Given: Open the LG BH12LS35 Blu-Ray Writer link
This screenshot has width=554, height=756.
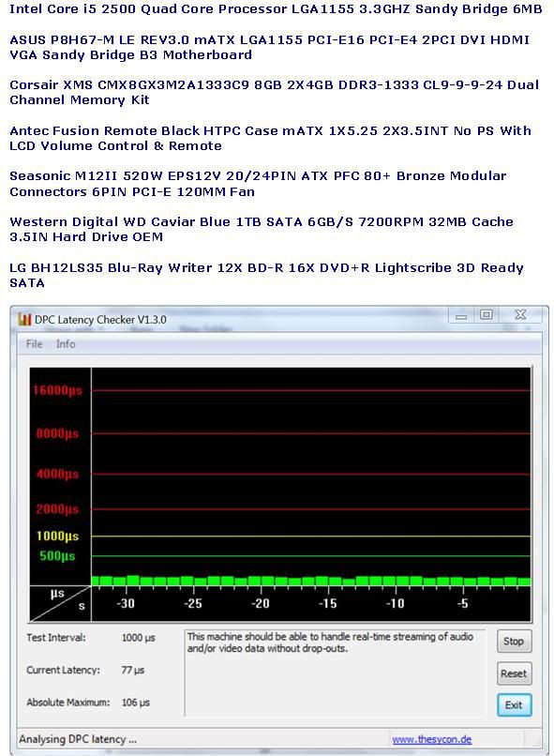Looking at the screenshot, I should 266,275.
